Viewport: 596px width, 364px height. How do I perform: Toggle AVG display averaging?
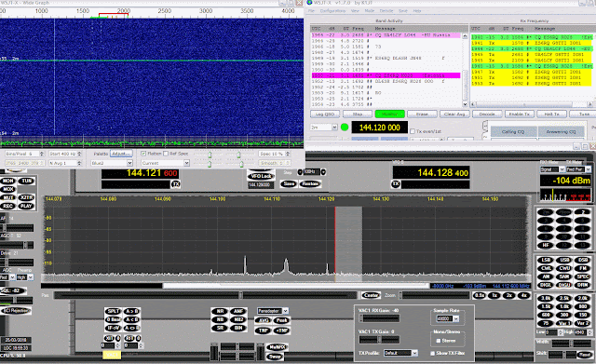264,320
